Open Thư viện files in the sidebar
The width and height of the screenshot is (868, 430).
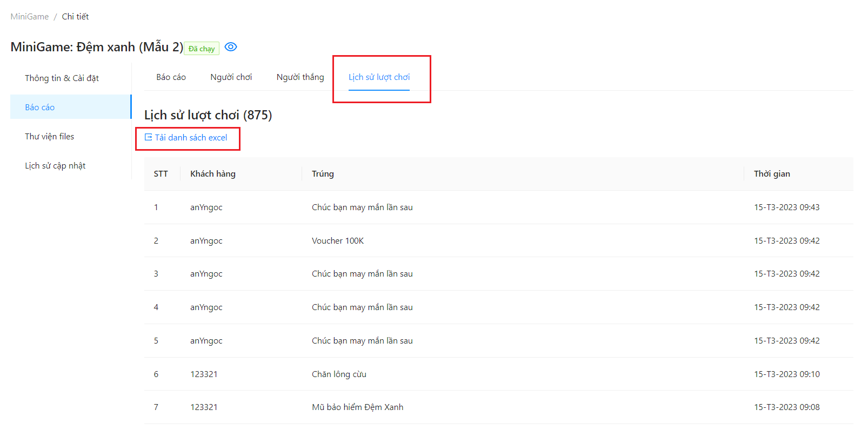(49, 136)
